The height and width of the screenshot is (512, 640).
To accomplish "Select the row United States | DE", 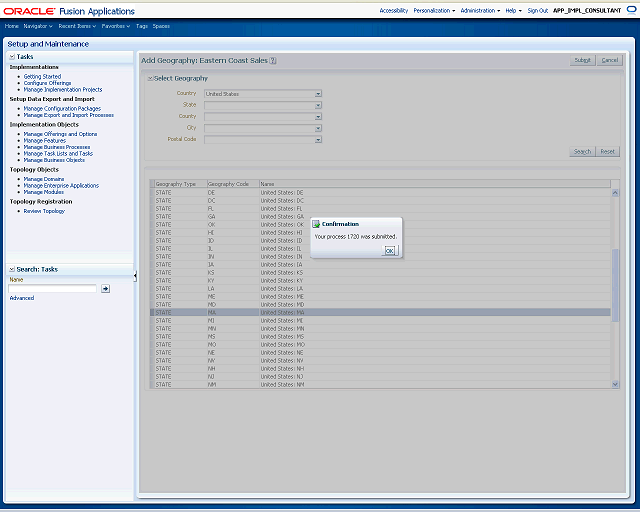I will pos(380,193).
